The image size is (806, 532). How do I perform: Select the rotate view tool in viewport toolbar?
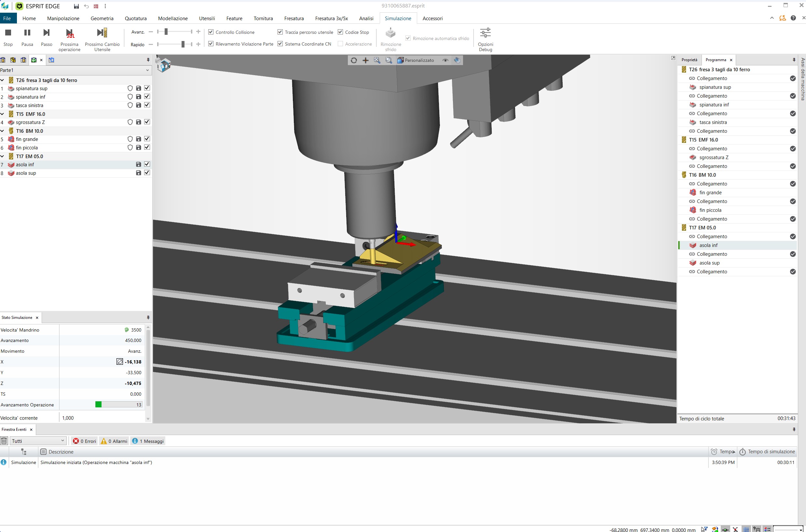click(354, 61)
